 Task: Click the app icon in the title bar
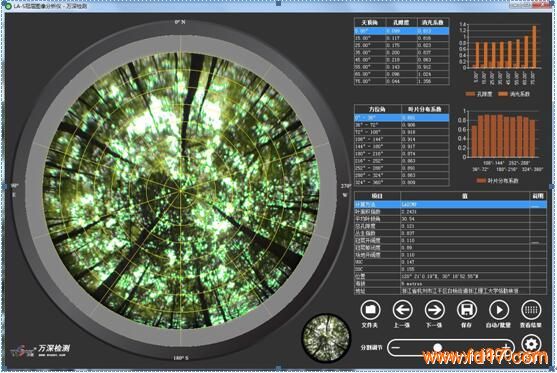[x=8, y=6]
